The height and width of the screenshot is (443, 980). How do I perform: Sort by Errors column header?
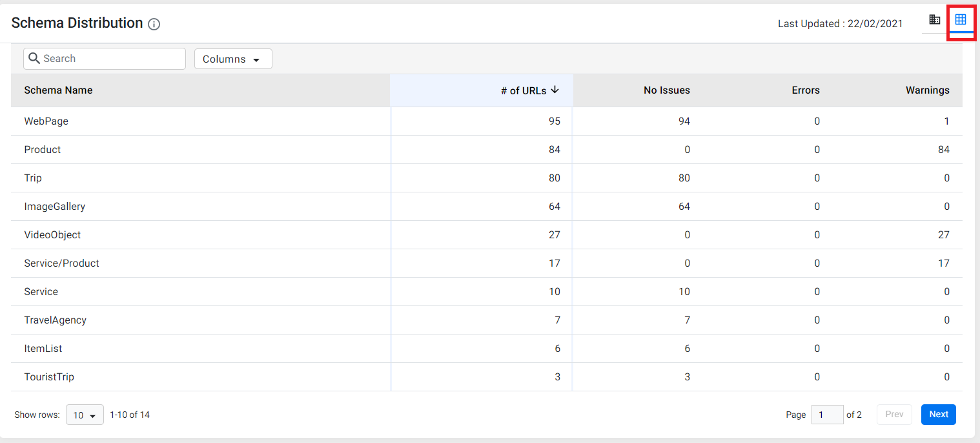pos(806,90)
